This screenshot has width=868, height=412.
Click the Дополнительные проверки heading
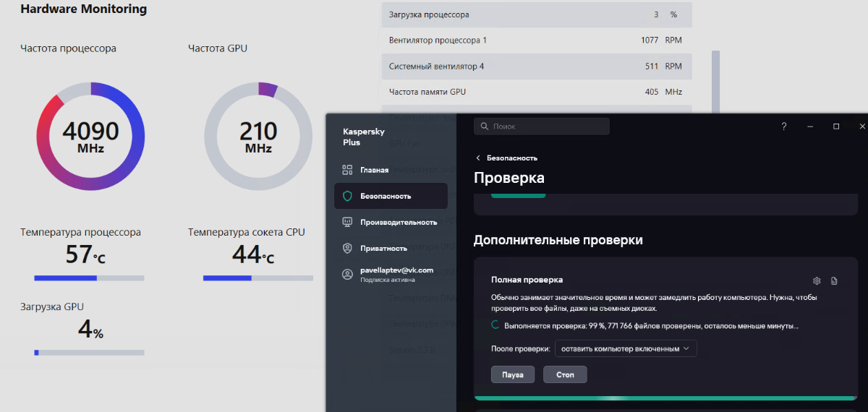coord(558,239)
